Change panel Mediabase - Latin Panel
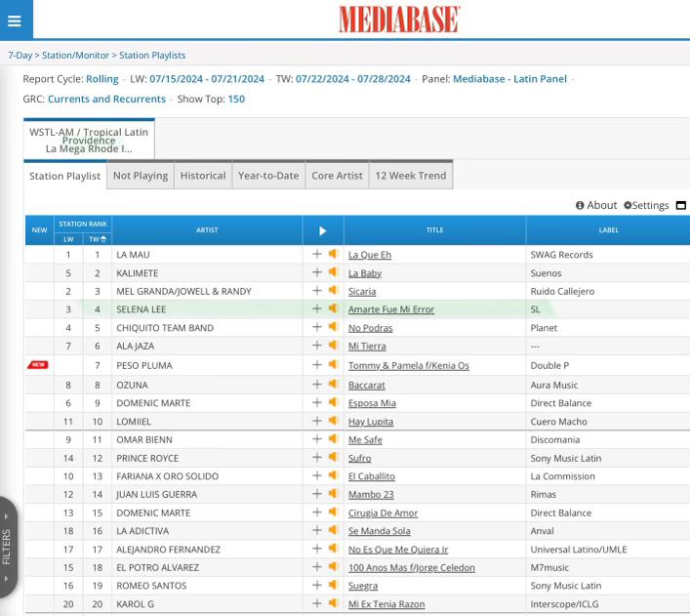 pos(509,79)
